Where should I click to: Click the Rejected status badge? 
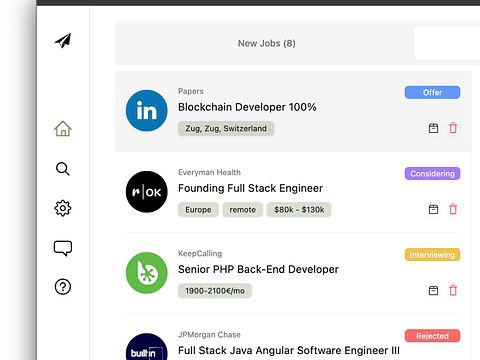(432, 336)
